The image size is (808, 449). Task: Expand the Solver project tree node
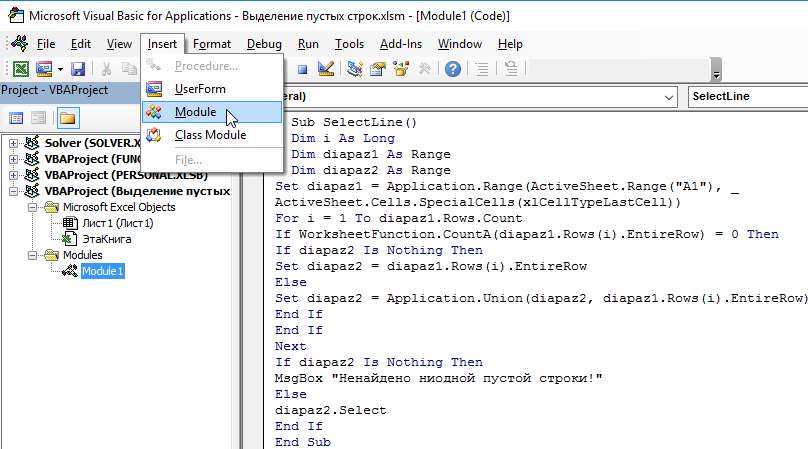point(14,143)
